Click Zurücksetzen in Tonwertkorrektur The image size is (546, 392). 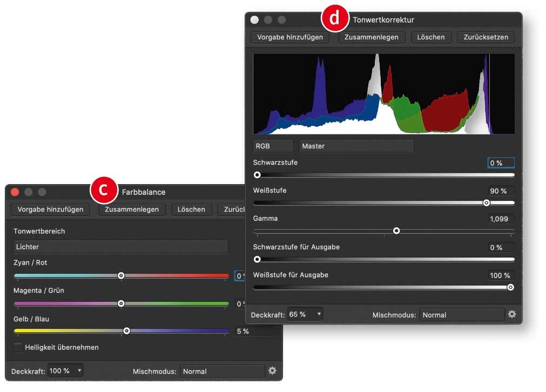click(x=486, y=37)
